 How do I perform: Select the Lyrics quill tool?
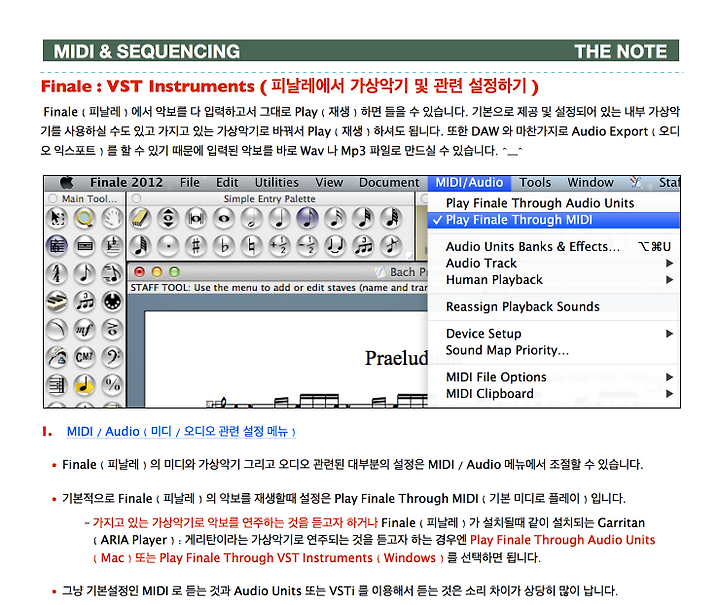57,357
